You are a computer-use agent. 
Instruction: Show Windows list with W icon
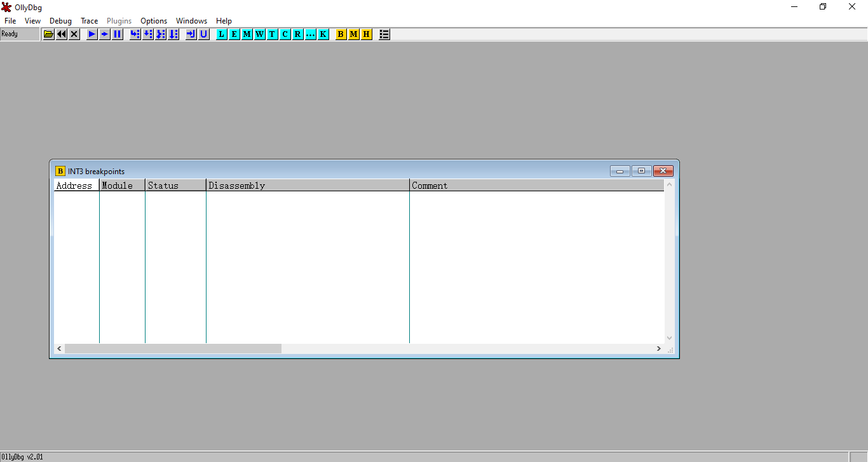[260, 34]
